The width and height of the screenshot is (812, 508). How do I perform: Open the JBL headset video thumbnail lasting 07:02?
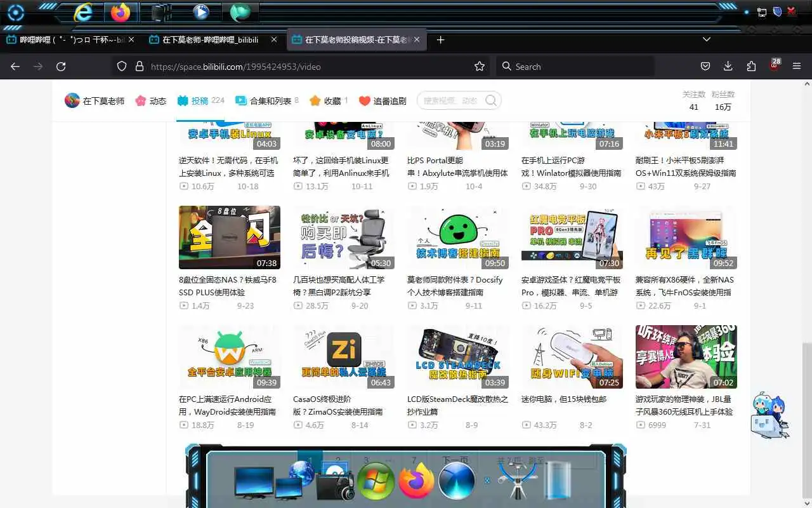[686, 357]
